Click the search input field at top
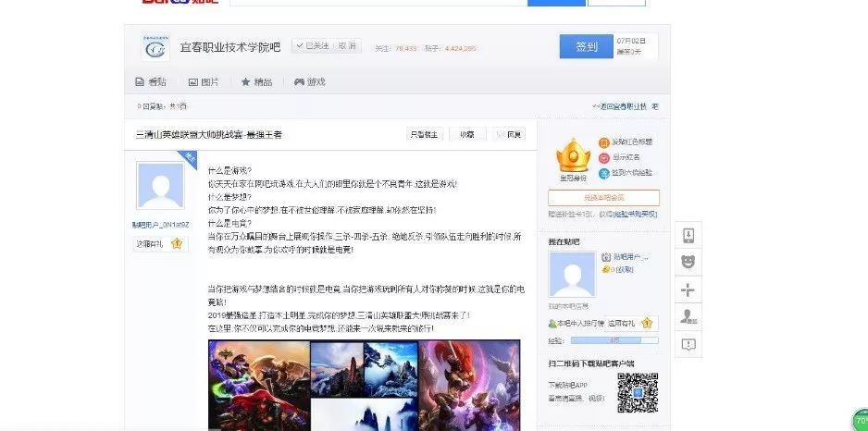This screenshot has width=868, height=431. (378, 3)
